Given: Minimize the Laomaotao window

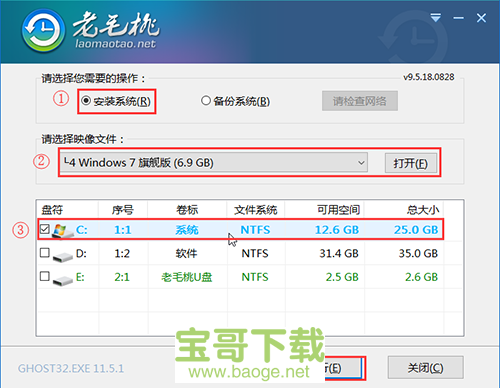Looking at the screenshot, I should click(458, 18).
